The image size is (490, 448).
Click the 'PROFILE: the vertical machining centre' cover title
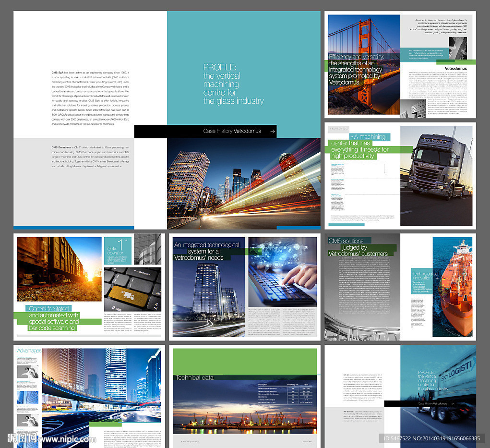tap(233, 84)
